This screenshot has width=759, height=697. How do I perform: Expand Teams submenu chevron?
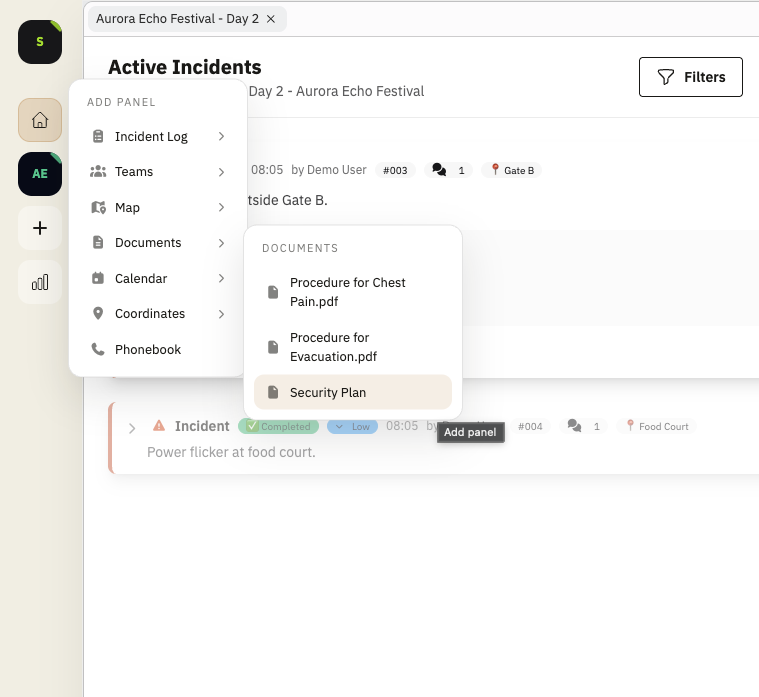tap(221, 172)
